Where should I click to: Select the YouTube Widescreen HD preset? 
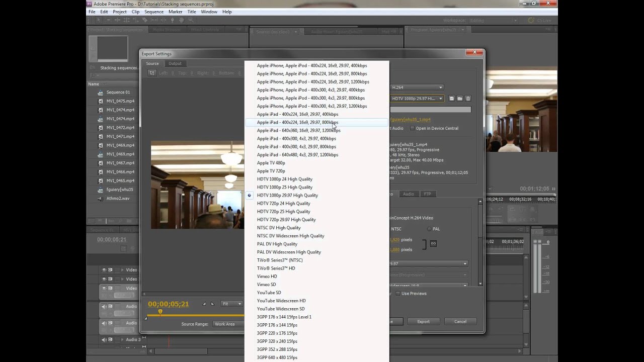click(281, 301)
